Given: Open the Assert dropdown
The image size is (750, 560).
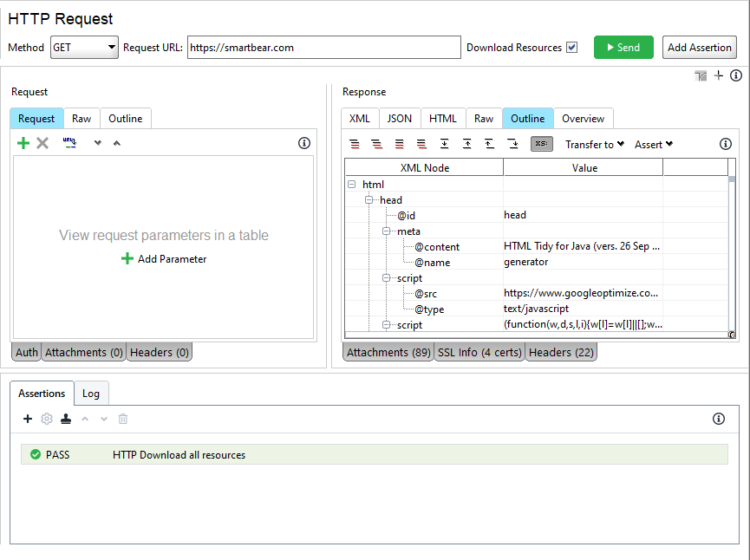Looking at the screenshot, I should coord(654,145).
